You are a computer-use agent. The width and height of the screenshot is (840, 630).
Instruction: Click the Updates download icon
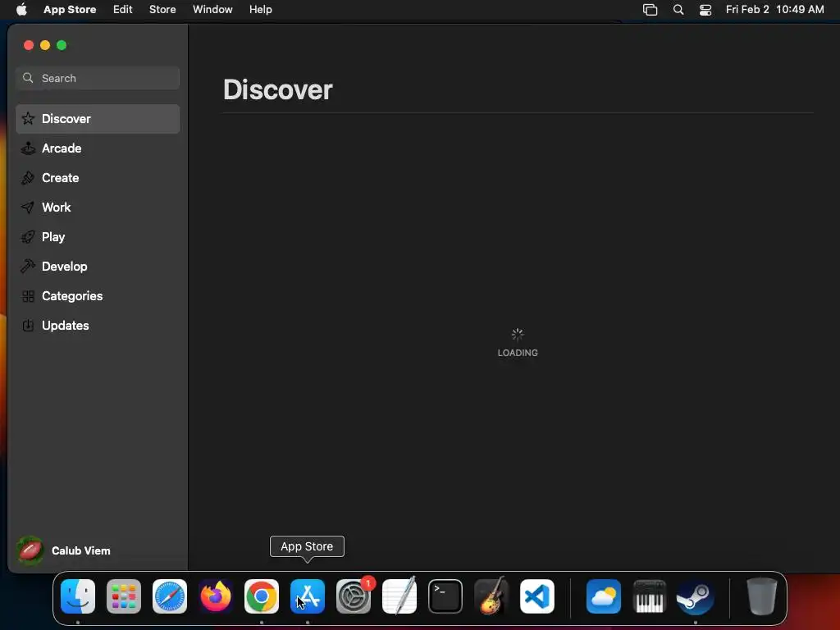28,325
